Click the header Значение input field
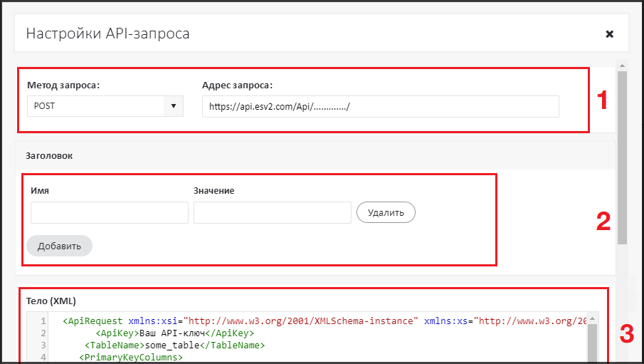Screen dimensions: 644x364 pos(272,212)
